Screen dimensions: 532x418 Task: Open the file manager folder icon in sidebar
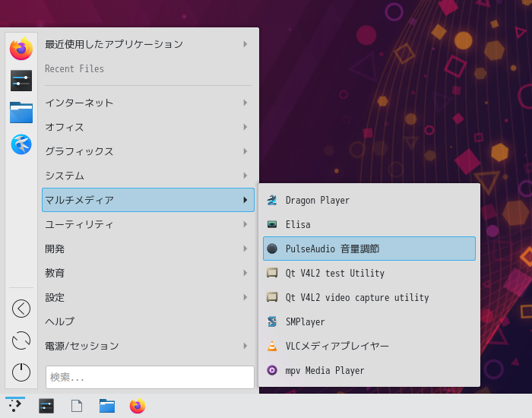click(21, 112)
